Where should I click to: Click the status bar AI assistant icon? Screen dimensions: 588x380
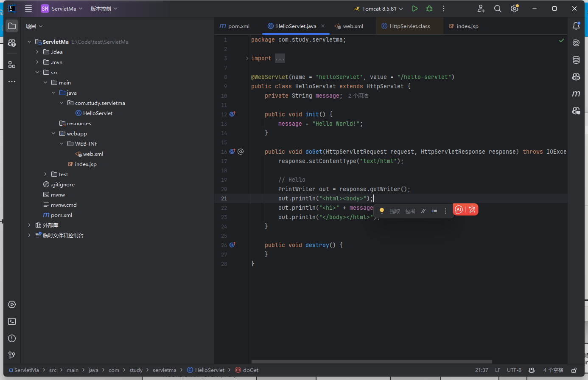coord(532,370)
